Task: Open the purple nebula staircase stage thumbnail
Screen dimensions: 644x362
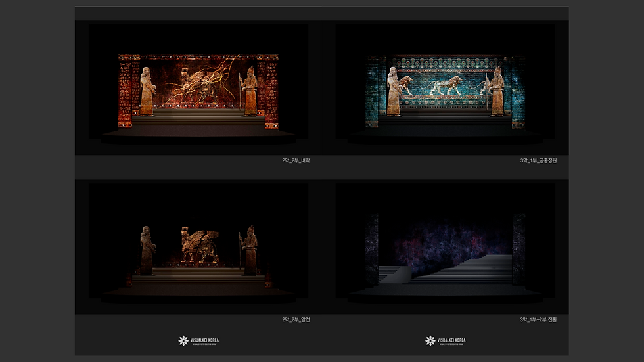Action: tap(446, 240)
